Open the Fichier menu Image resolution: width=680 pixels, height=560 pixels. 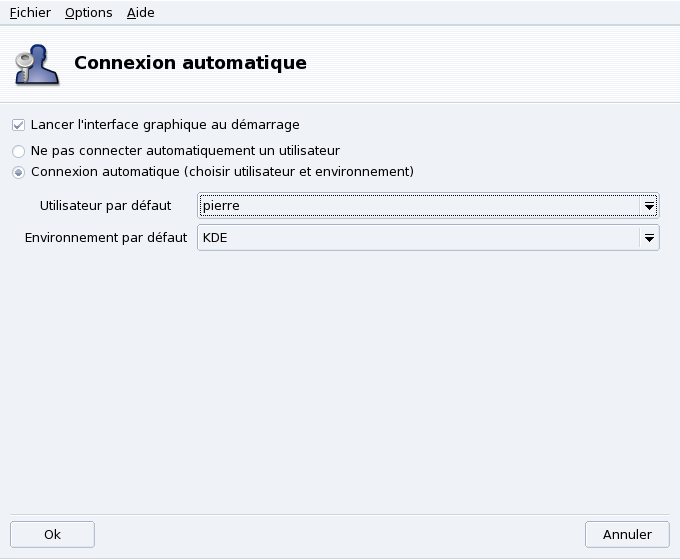tap(30, 13)
